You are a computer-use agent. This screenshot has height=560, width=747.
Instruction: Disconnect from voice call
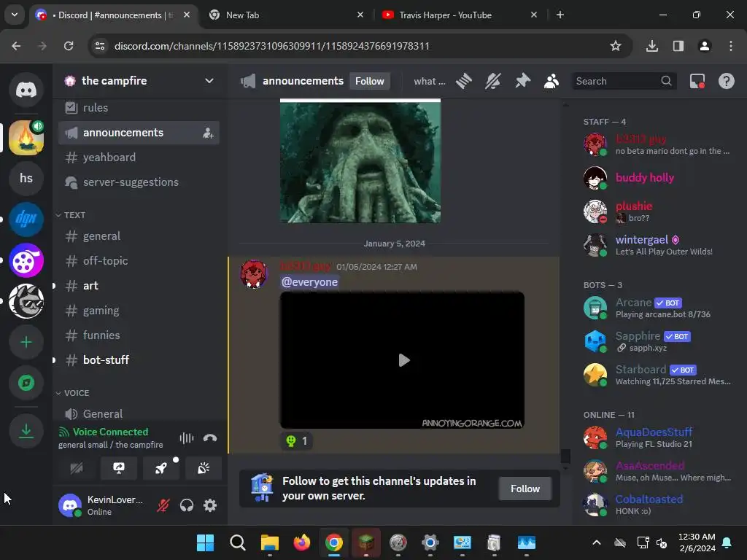point(210,438)
